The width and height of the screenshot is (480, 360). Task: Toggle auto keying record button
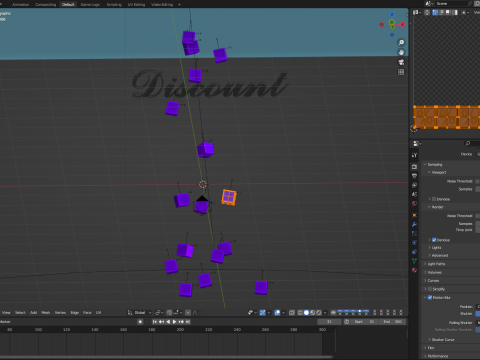pos(140,322)
